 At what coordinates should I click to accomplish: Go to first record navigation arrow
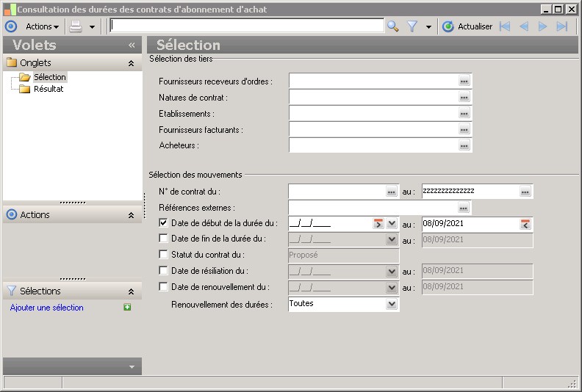[505, 26]
